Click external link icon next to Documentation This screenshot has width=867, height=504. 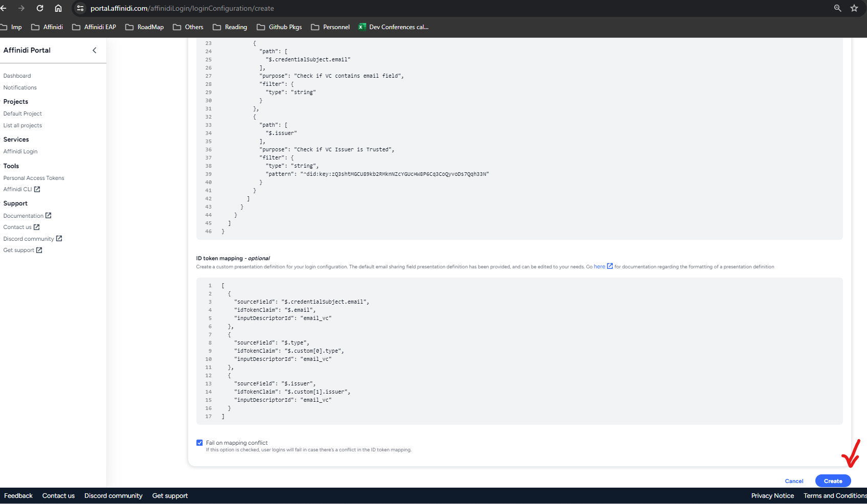[48, 216]
